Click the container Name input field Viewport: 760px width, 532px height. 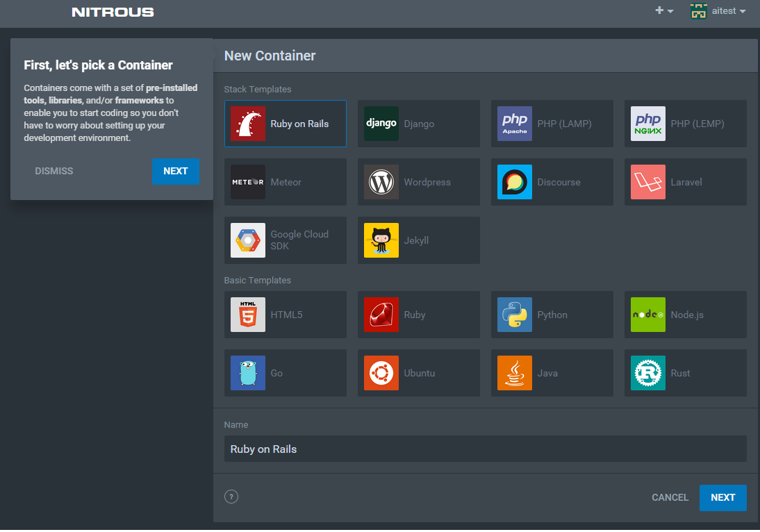pos(485,449)
